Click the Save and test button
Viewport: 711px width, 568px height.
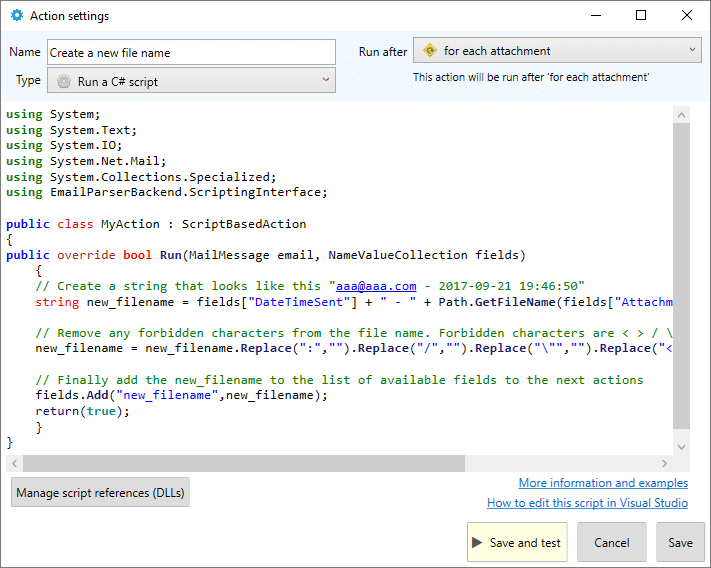(517, 542)
